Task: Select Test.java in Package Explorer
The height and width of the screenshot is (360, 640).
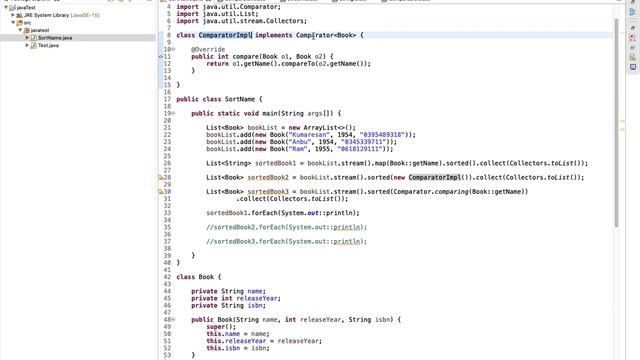Action: point(48,45)
